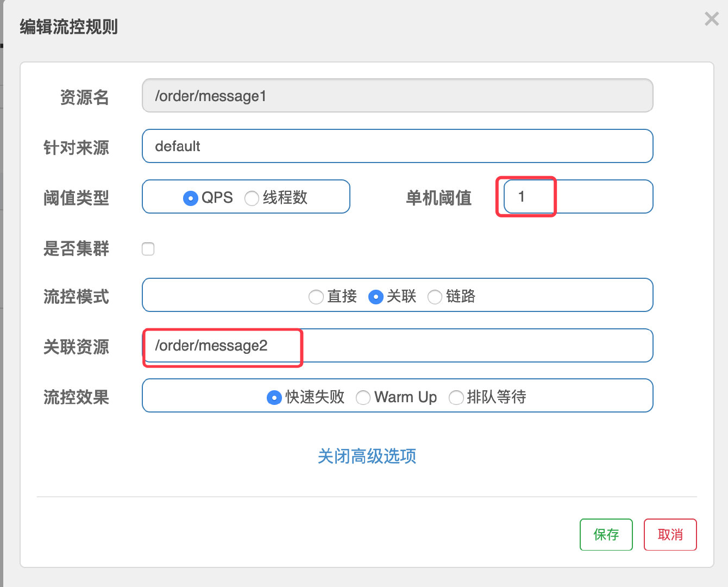Screen dimensions: 728x587
Task: Click the 阈值类型 label
Action: [x=77, y=198]
